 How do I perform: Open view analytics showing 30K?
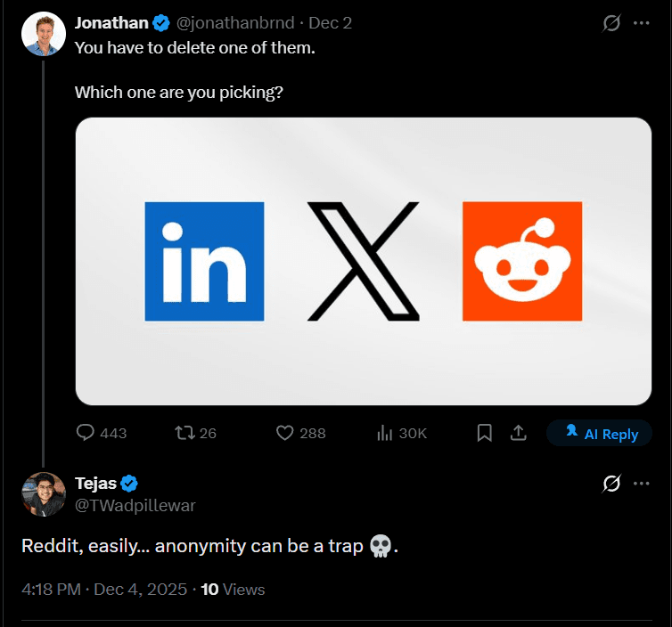coord(386,433)
